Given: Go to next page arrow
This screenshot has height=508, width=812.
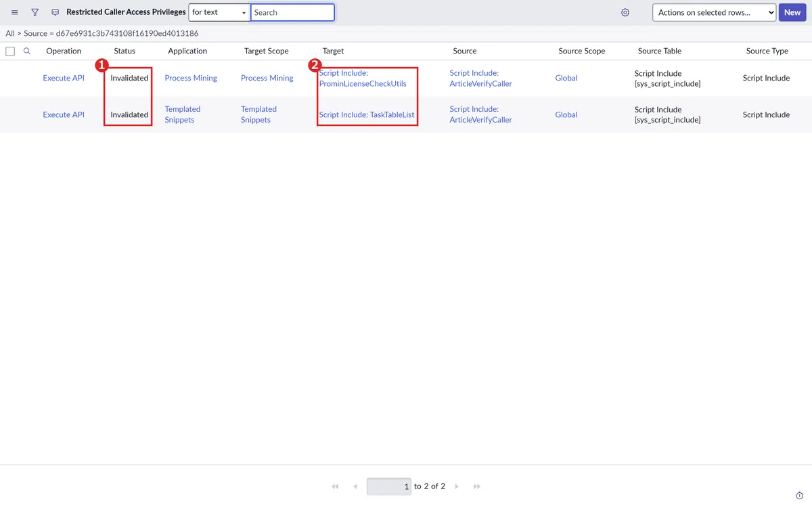Looking at the screenshot, I should [x=457, y=486].
